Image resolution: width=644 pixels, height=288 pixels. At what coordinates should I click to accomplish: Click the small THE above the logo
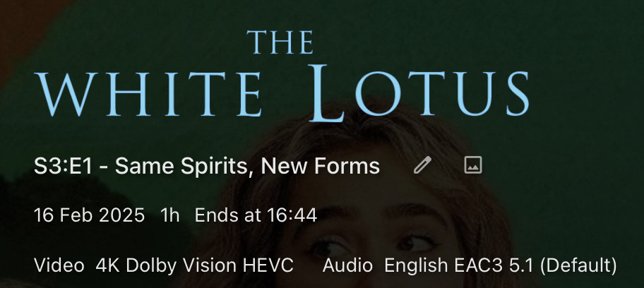click(x=280, y=42)
